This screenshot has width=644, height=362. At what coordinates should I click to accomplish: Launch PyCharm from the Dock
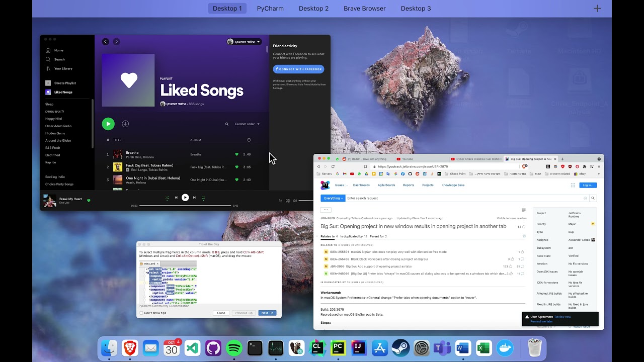(x=338, y=348)
